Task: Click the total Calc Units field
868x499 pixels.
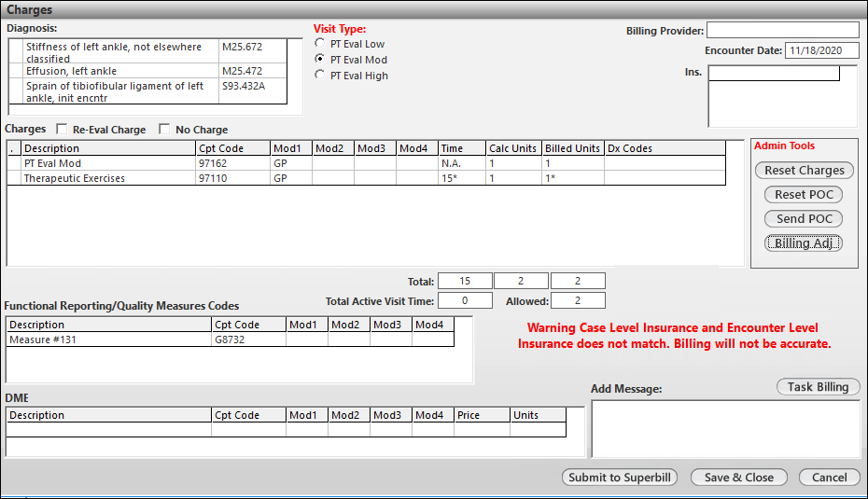Action: pos(521,281)
